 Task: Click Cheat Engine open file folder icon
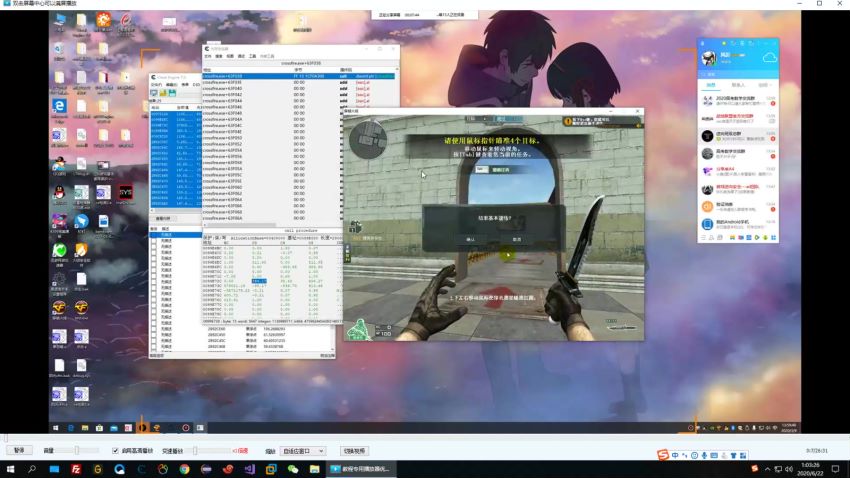point(163,93)
